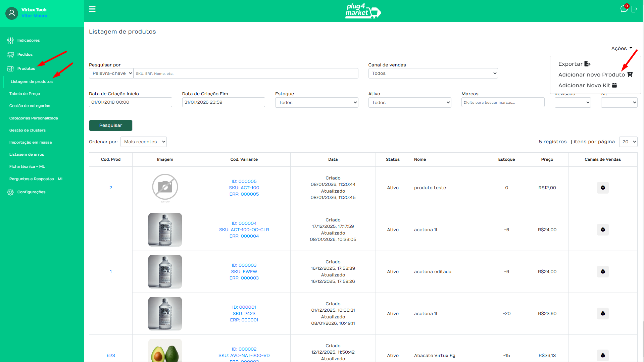Screen dimensions: 644x362
Task: Open product variant link SKU ACT-100
Action: (x=244, y=188)
